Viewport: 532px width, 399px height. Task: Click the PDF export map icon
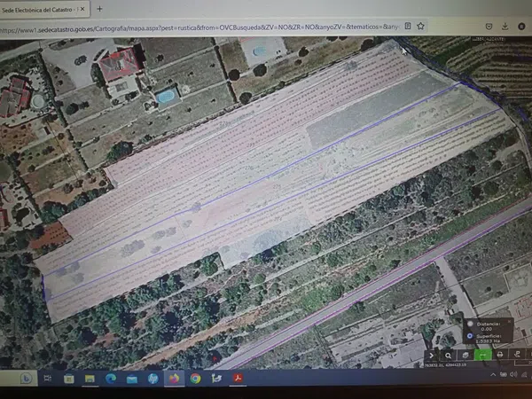tap(517, 355)
